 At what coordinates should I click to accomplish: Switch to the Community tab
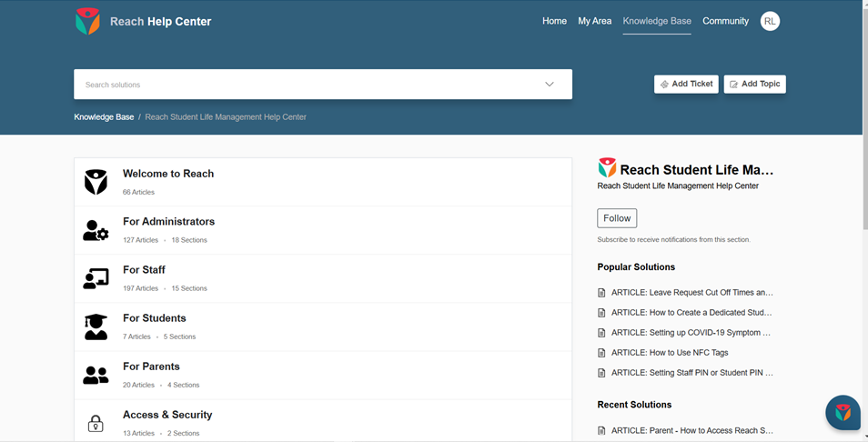(725, 21)
